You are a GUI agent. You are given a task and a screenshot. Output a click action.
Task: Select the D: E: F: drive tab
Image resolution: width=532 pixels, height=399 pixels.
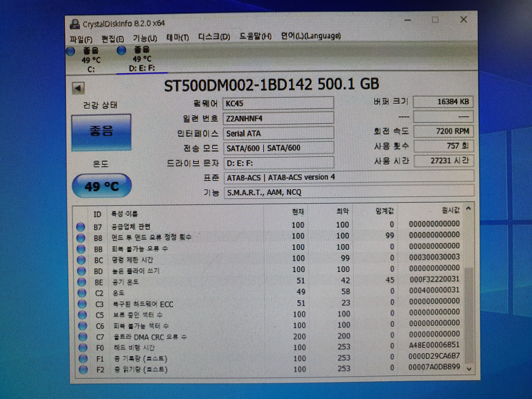[142, 59]
